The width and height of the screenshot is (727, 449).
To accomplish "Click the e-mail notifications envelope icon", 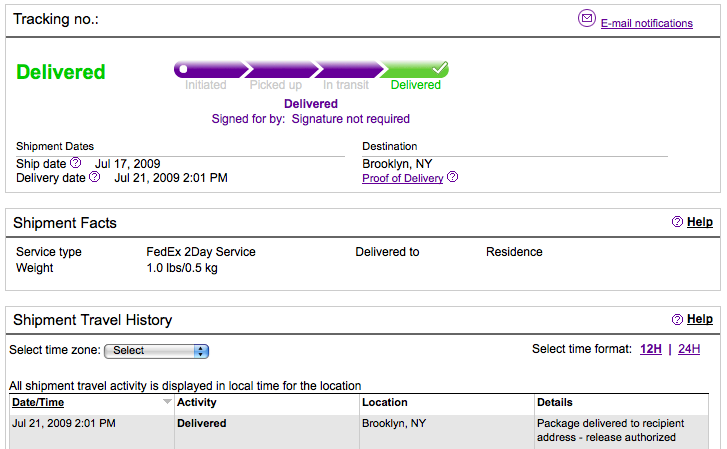I will 586,19.
